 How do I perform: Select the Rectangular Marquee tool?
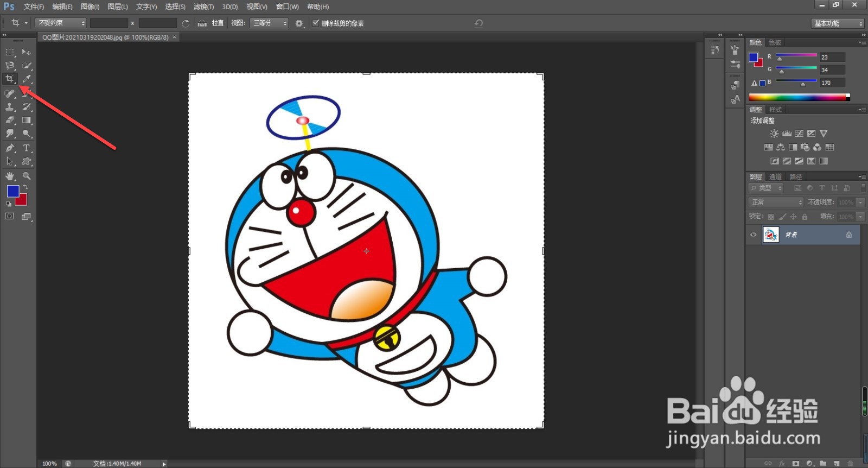pos(10,52)
